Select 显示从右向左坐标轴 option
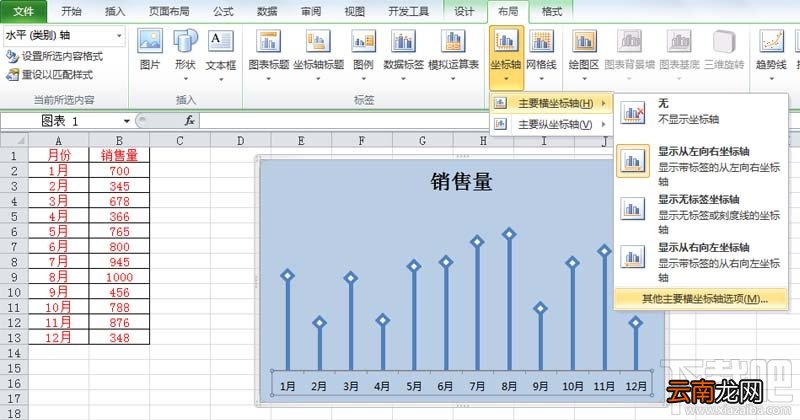The image size is (800, 420). [700, 262]
